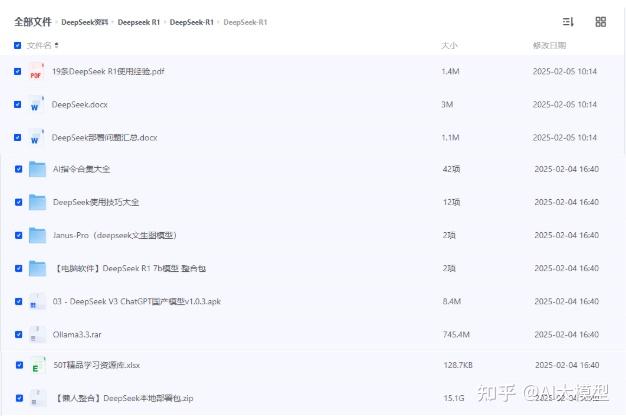The height and width of the screenshot is (419, 626).
Task: Click the 大小 column header
Action: point(450,45)
